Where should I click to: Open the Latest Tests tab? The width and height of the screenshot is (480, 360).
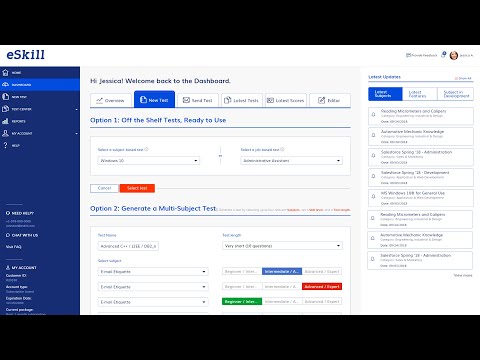point(242,100)
